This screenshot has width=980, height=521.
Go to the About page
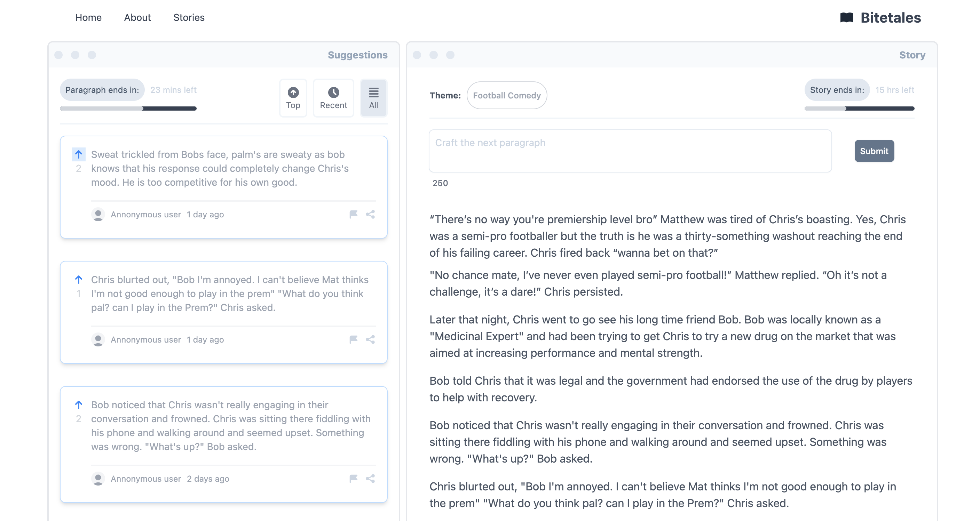pos(137,17)
